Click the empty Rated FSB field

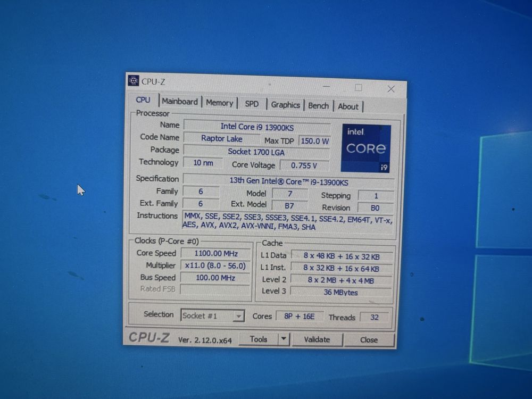(215, 289)
